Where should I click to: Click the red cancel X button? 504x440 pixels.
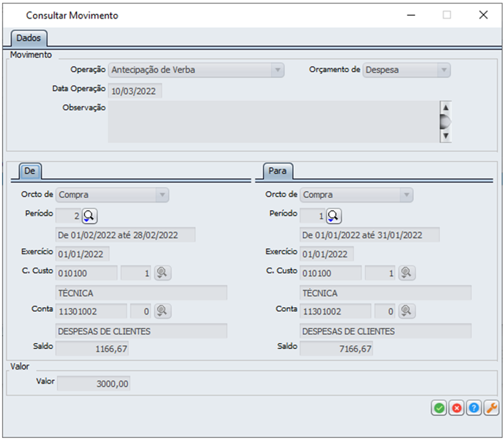(457, 407)
